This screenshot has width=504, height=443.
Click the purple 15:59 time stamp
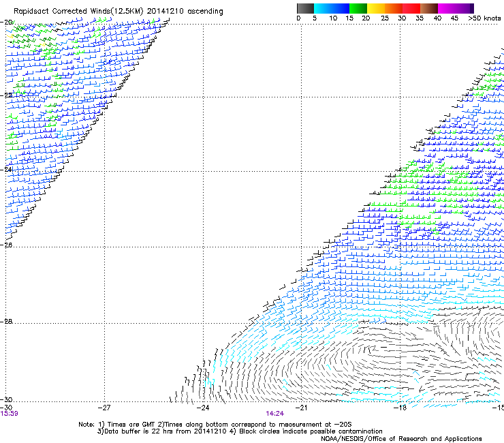[x=9, y=414]
